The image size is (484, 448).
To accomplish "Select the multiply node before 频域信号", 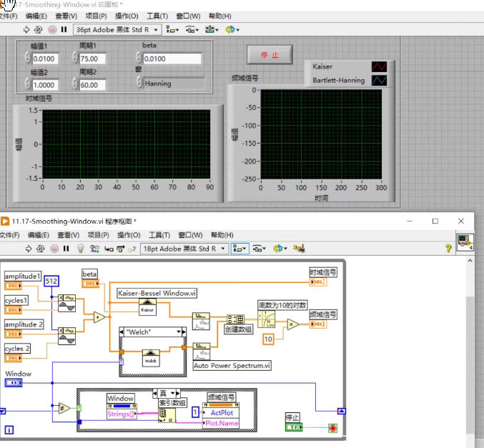I will (x=292, y=324).
